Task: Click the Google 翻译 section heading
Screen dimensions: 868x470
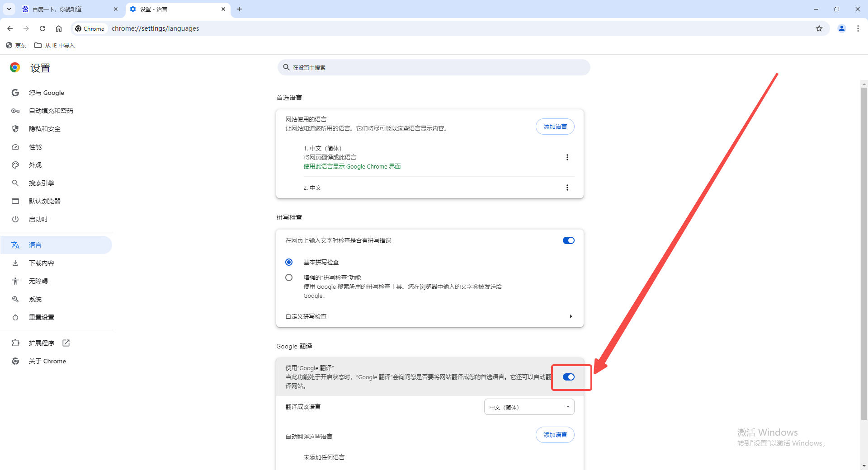Action: [294, 346]
